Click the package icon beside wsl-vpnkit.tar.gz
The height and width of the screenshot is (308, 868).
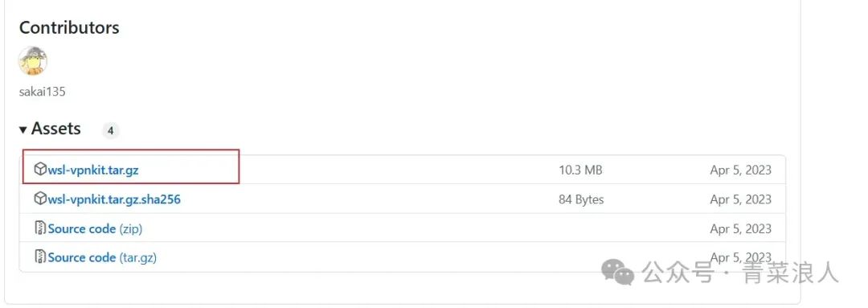[x=40, y=169]
